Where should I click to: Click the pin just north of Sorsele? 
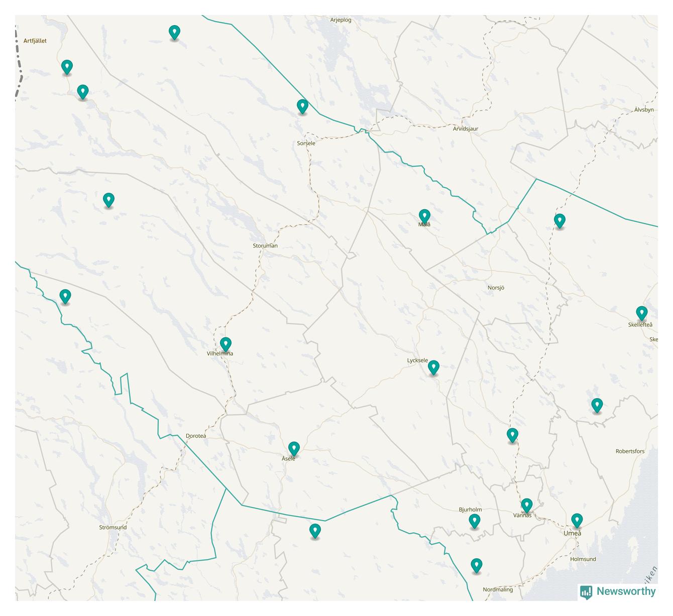(x=302, y=106)
